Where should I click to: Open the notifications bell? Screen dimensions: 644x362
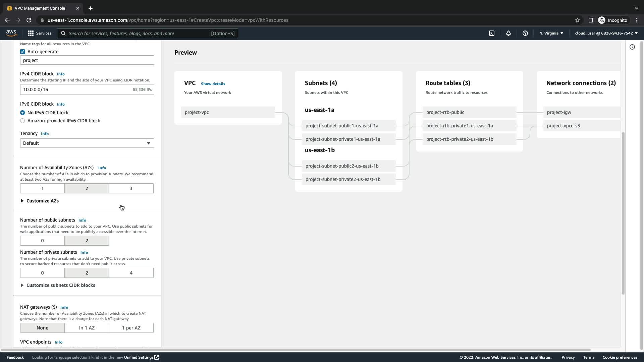[x=508, y=33]
